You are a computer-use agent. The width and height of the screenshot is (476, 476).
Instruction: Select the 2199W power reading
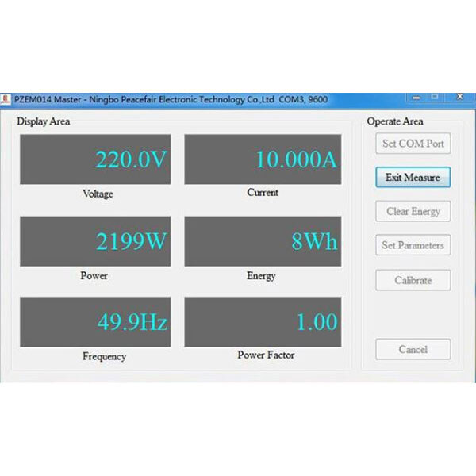click(x=95, y=241)
